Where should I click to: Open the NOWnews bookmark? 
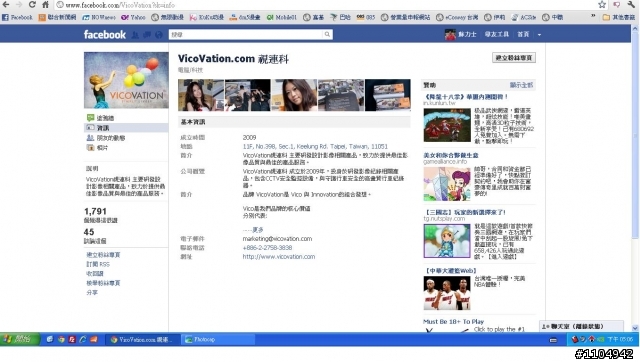click(x=99, y=18)
